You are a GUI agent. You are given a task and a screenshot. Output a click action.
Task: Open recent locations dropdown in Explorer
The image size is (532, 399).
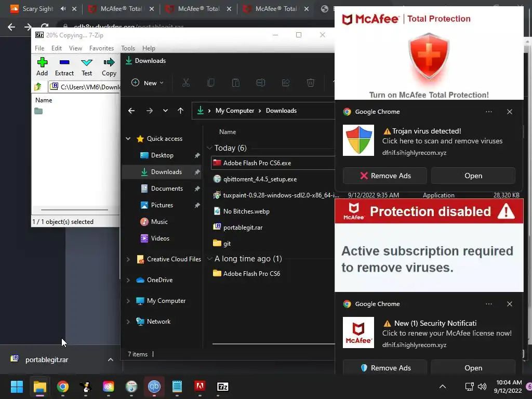pyautogui.click(x=165, y=111)
